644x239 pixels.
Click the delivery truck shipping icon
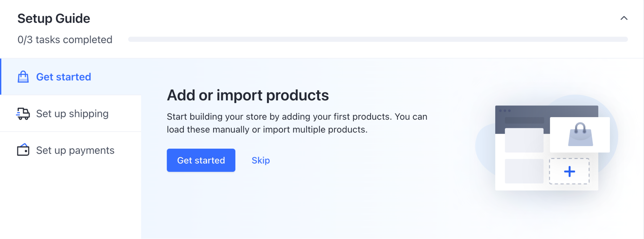[x=23, y=114]
